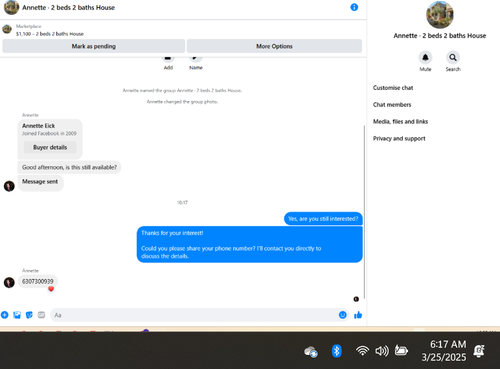Select the phone number message 6307300939
This screenshot has width=500, height=369.
[38, 281]
